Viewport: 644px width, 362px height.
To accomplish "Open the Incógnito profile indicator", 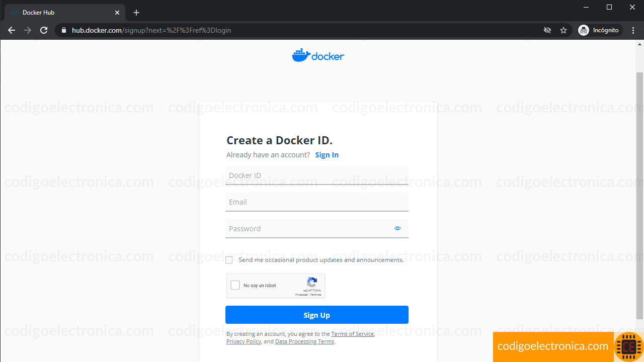I will coord(599,30).
